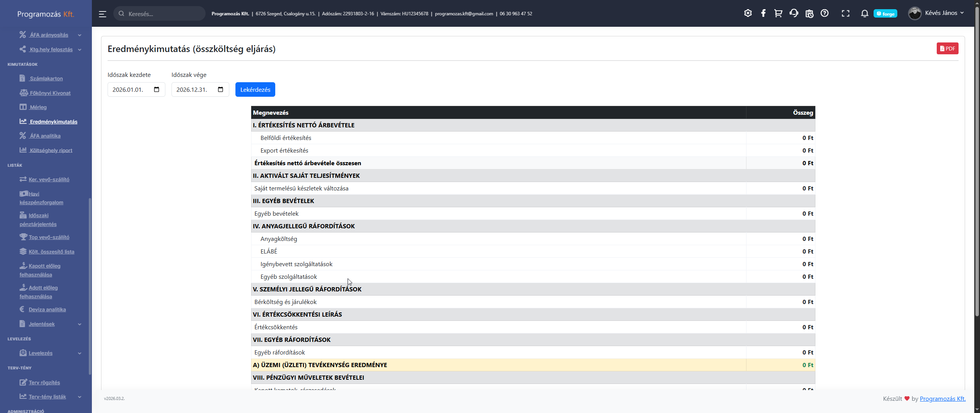Open calendar picker for Időszak kezdete
980x413 pixels.
click(157, 89)
